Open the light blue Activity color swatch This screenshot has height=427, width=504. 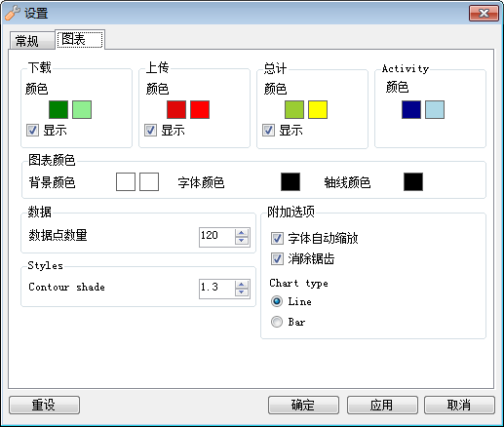pos(435,109)
